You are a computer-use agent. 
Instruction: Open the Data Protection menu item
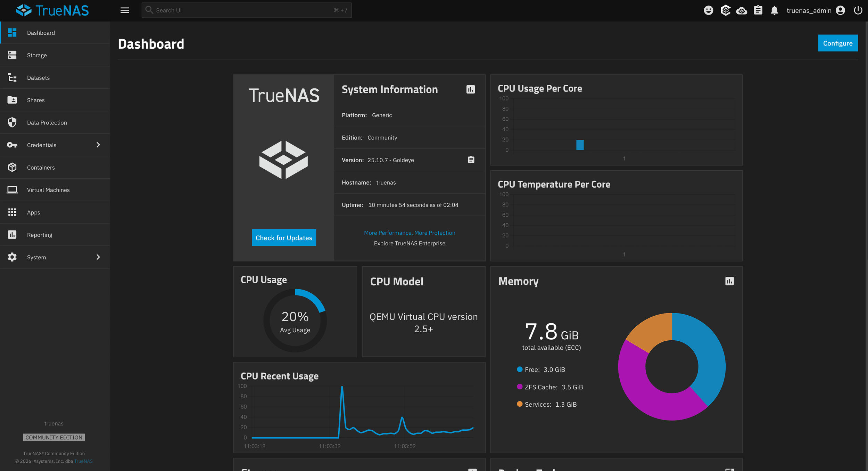tap(55, 122)
